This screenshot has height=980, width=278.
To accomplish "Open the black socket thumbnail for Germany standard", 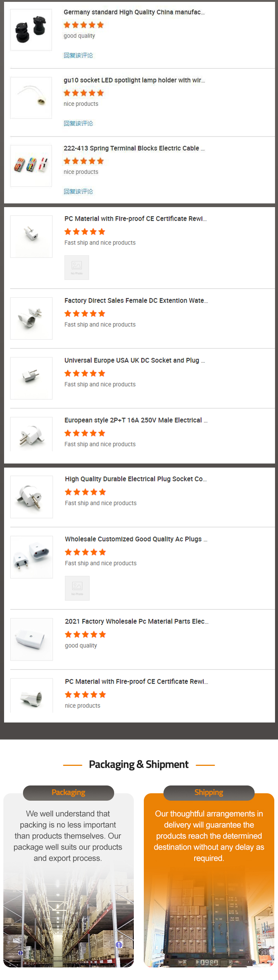I will pos(31,30).
